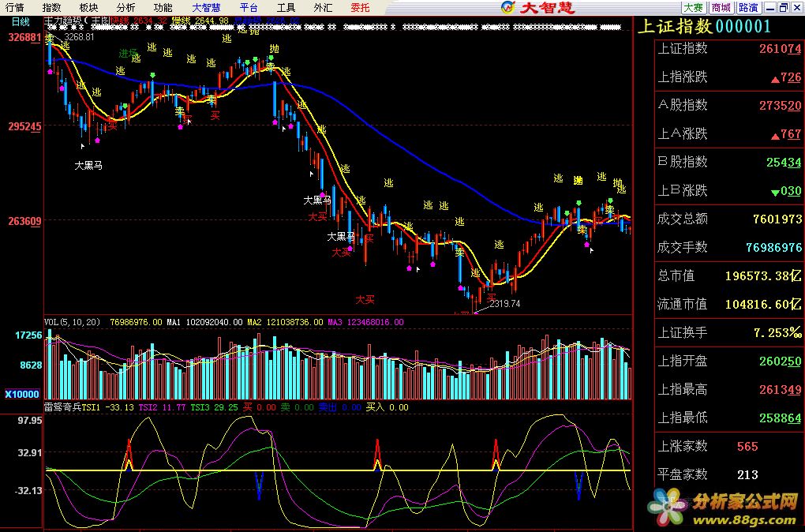
Task: Minimize the 大智慧 window
Action: (770, 8)
